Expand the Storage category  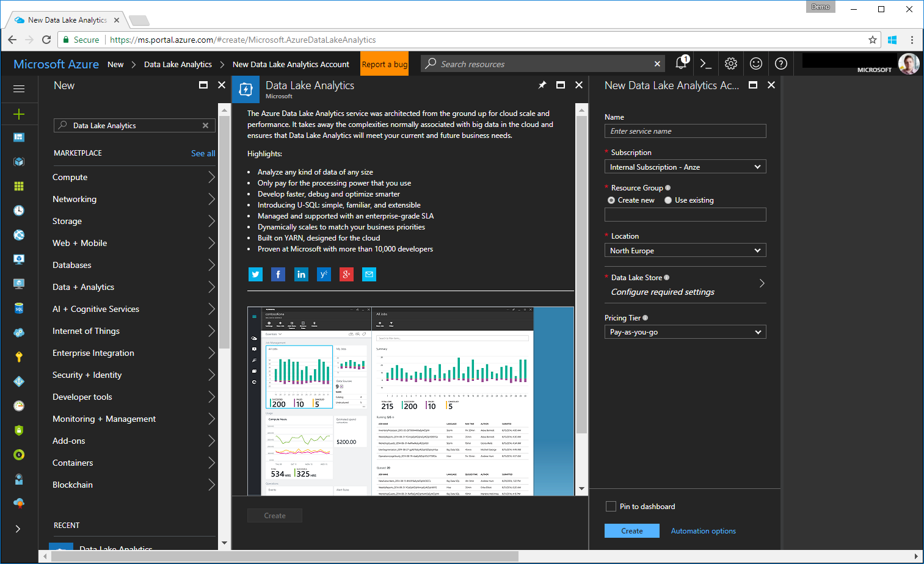[x=134, y=221]
